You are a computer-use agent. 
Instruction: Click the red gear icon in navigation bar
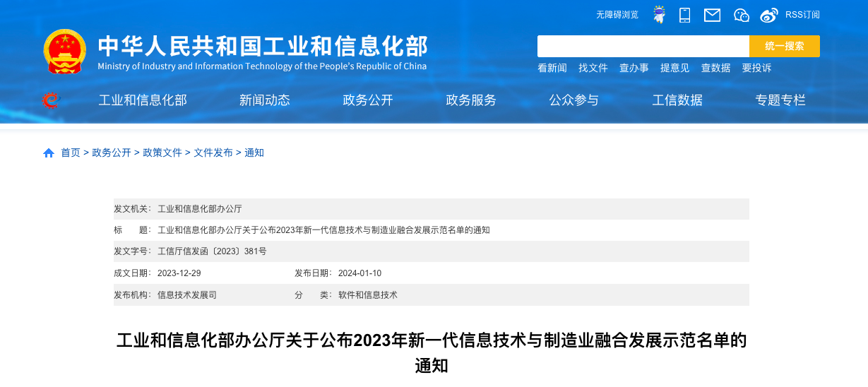(x=50, y=100)
